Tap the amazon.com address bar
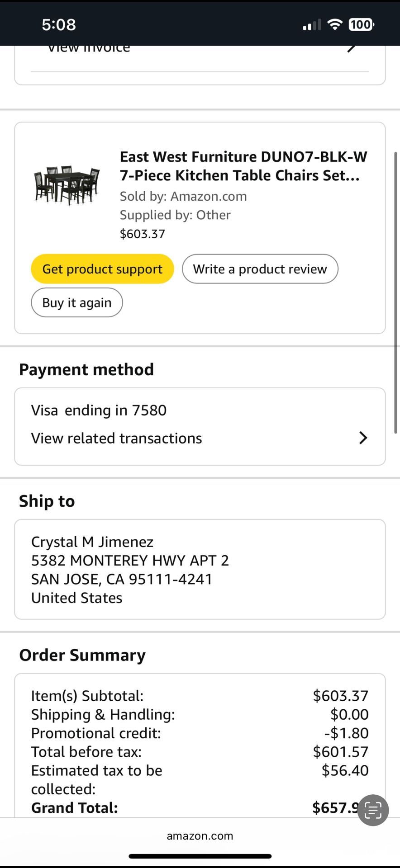 pos(200,836)
